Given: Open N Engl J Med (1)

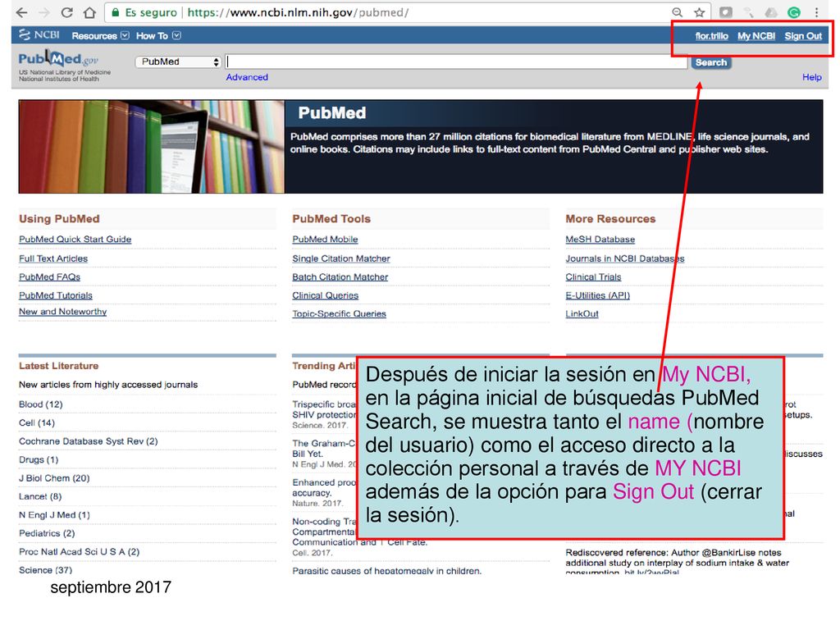Looking at the screenshot, I should 54,515.
